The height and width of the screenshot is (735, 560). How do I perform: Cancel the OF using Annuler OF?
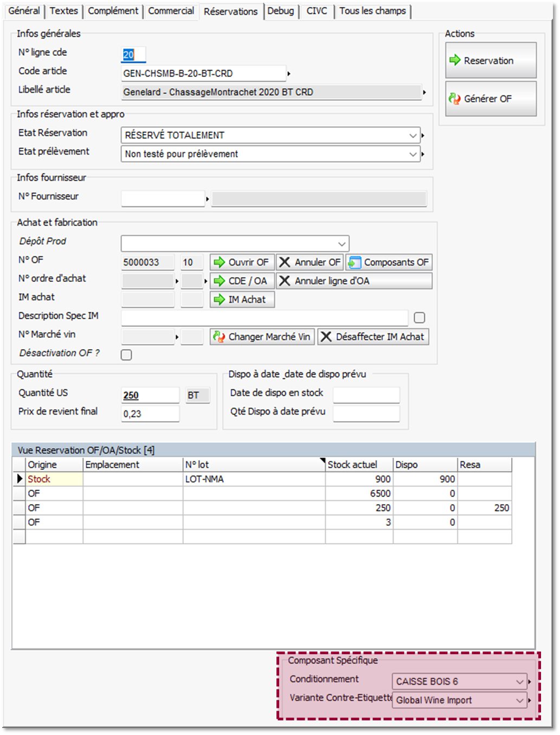pos(310,262)
